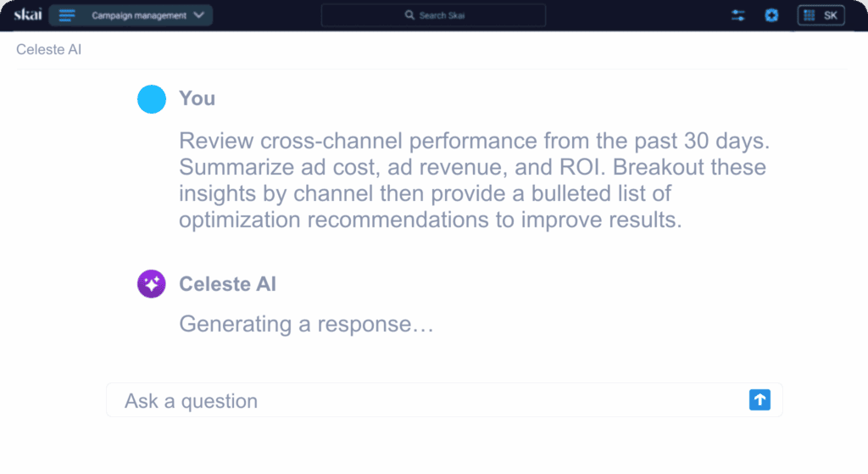Click the blue badge icon in header
The image size is (868, 474).
click(x=771, y=15)
